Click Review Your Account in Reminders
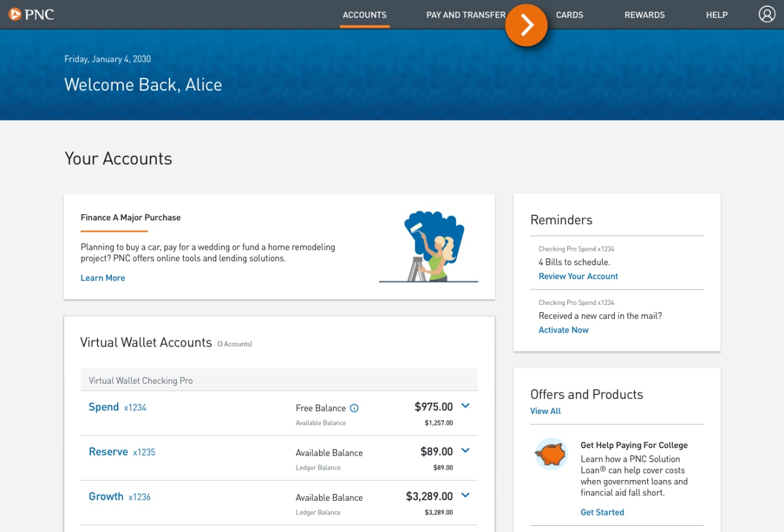 pos(578,276)
